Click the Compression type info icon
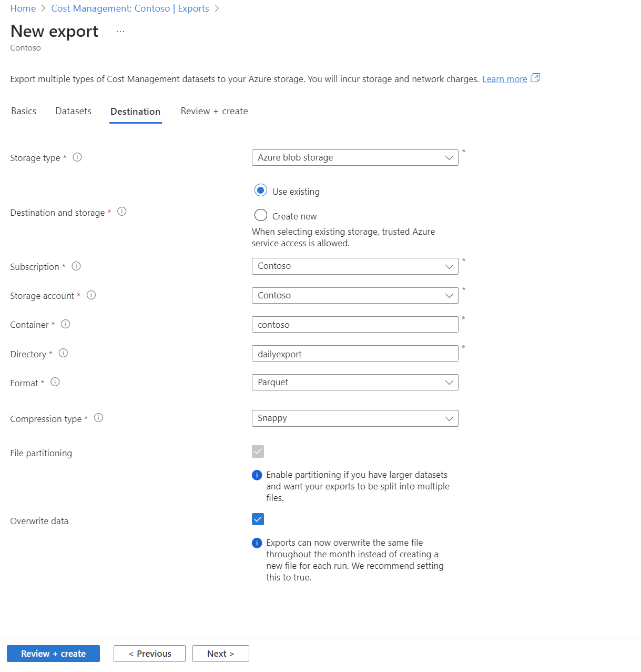The height and width of the screenshot is (672, 641). (x=98, y=418)
